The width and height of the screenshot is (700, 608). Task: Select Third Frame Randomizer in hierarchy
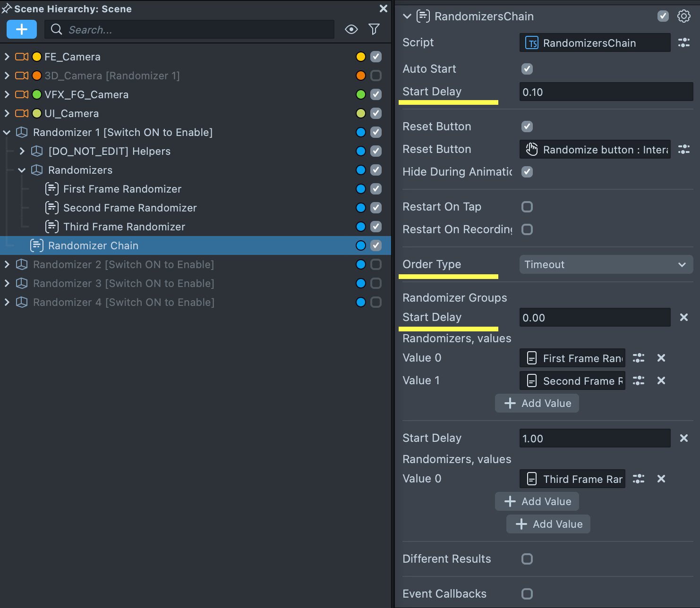[124, 227]
